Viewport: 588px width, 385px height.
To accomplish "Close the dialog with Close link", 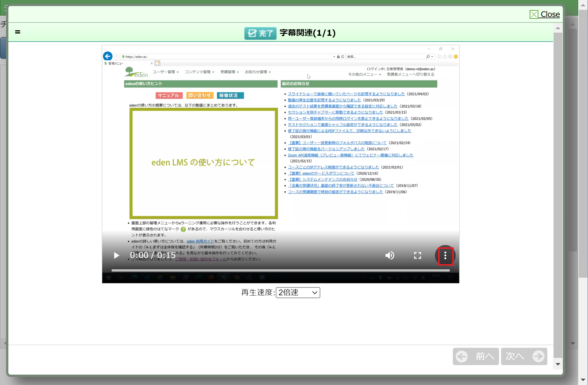I will tap(550, 14).
